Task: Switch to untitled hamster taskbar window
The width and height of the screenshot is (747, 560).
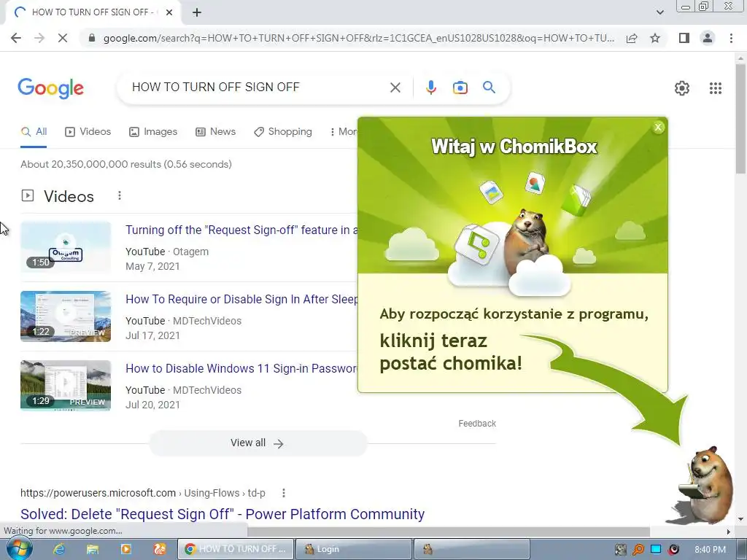Action: coord(472,549)
